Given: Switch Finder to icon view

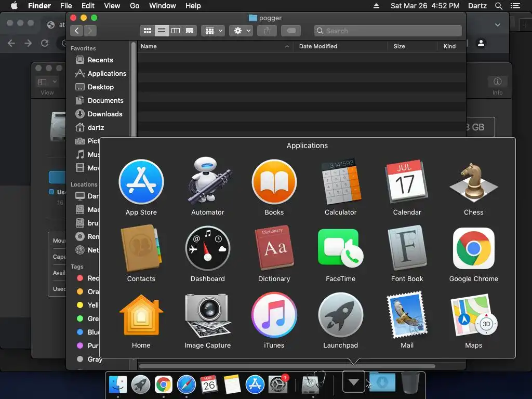Looking at the screenshot, I should pyautogui.click(x=147, y=31).
